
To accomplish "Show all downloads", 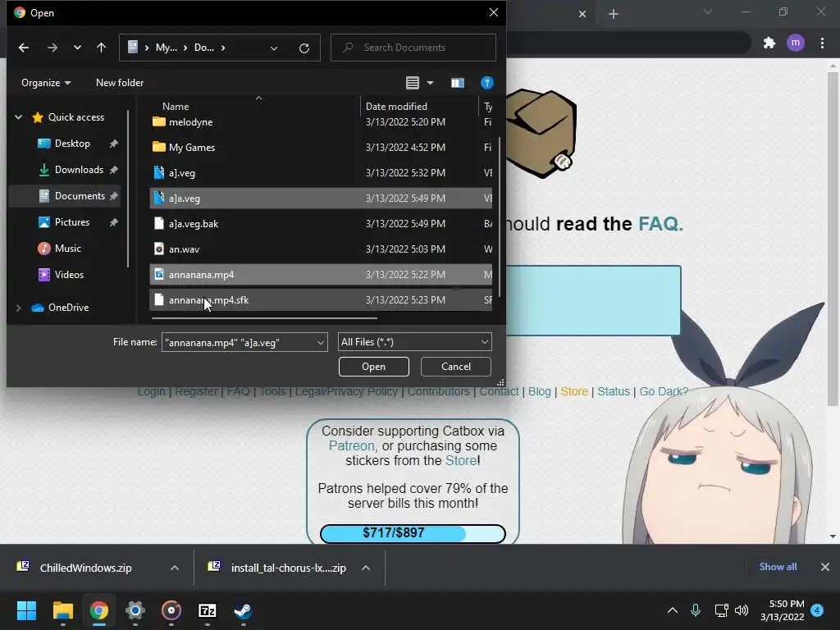I will tap(778, 567).
